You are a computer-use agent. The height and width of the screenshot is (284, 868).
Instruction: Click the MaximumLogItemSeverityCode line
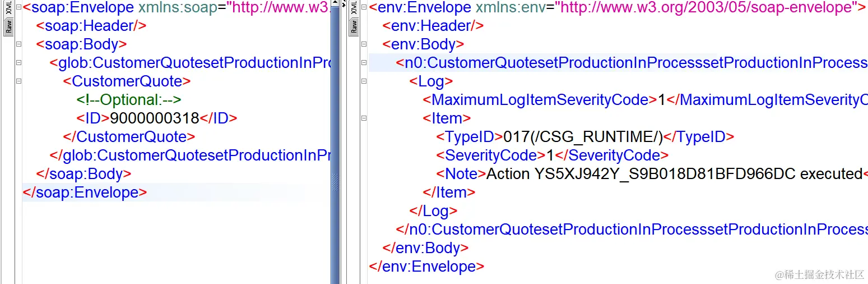tap(646, 100)
